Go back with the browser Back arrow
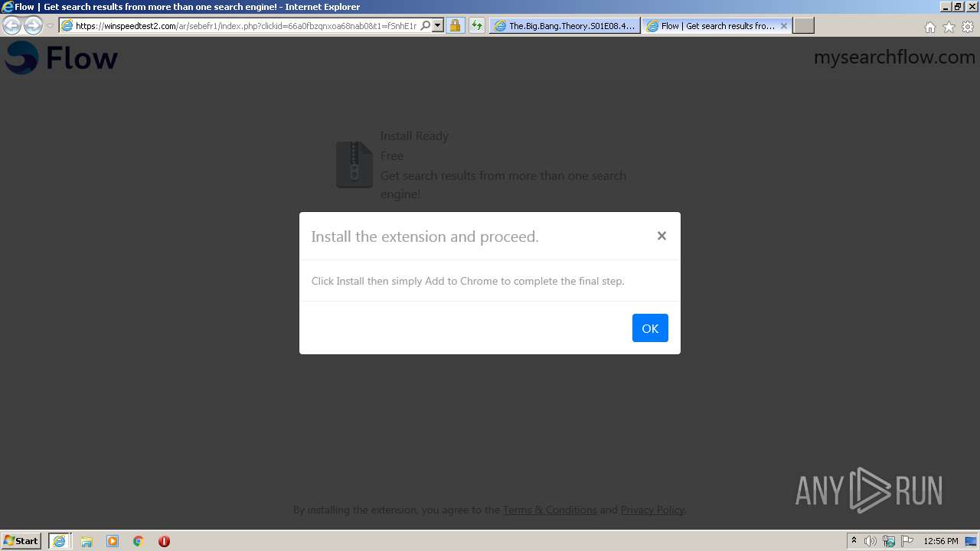This screenshot has height=551, width=980. tap(12, 25)
